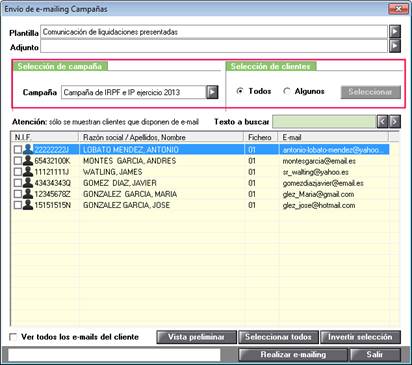This screenshot has width=412, height=365.
Task: Click the Texto a buscar search field
Action: click(324, 122)
